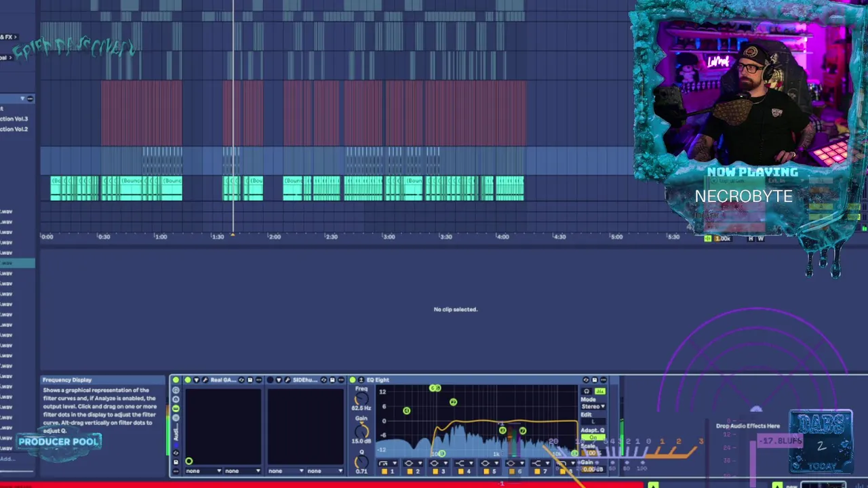The width and height of the screenshot is (868, 488).
Task: Open band 7 filter type dropdown
Action: click(x=540, y=464)
